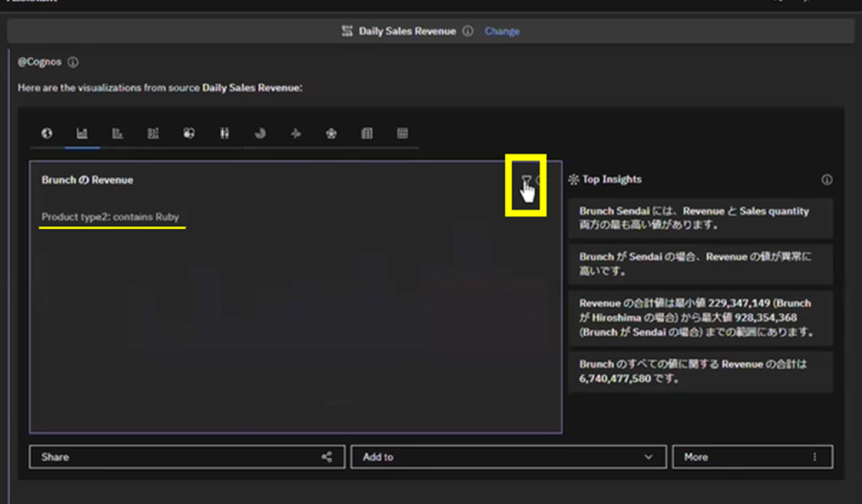Switch to the stacked bar chart tab

pyautogui.click(x=153, y=134)
